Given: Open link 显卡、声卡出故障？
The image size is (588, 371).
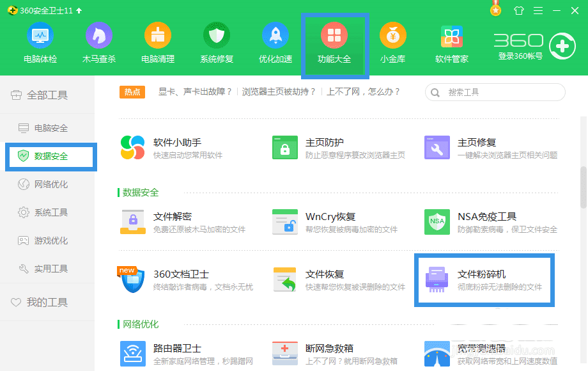Looking at the screenshot, I should 196,91.
